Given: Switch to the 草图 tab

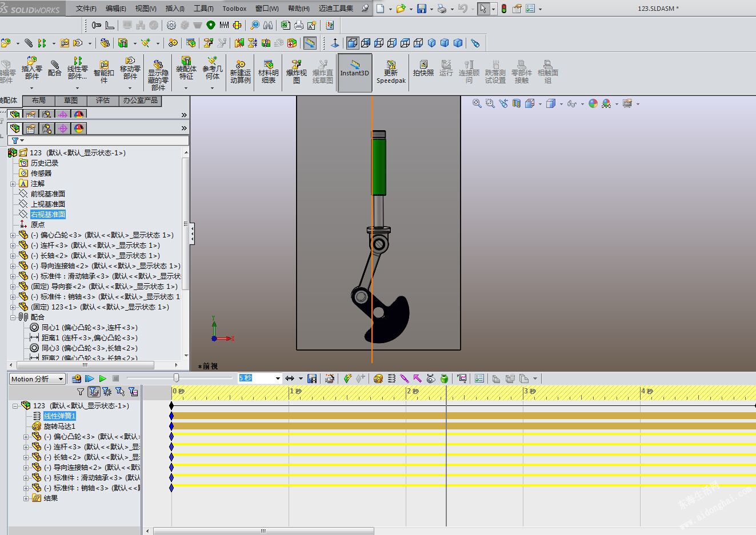Looking at the screenshot, I should click(x=71, y=100).
